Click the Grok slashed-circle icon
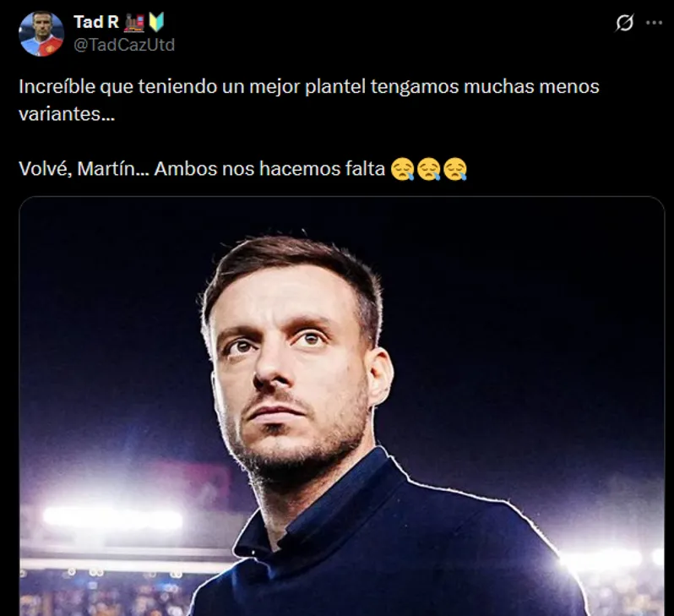 (x=624, y=24)
